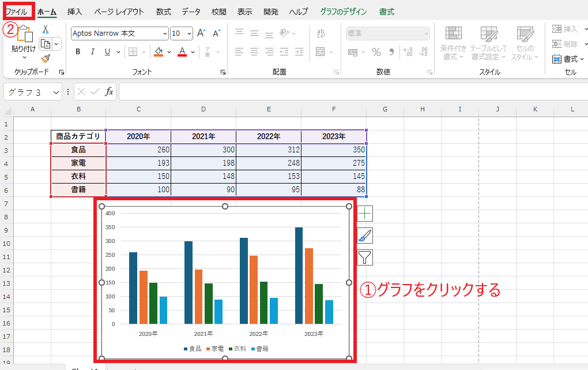Open the cell 書式 (Format) dropdown
Screen dimensions: 588x370
[x=568, y=59]
